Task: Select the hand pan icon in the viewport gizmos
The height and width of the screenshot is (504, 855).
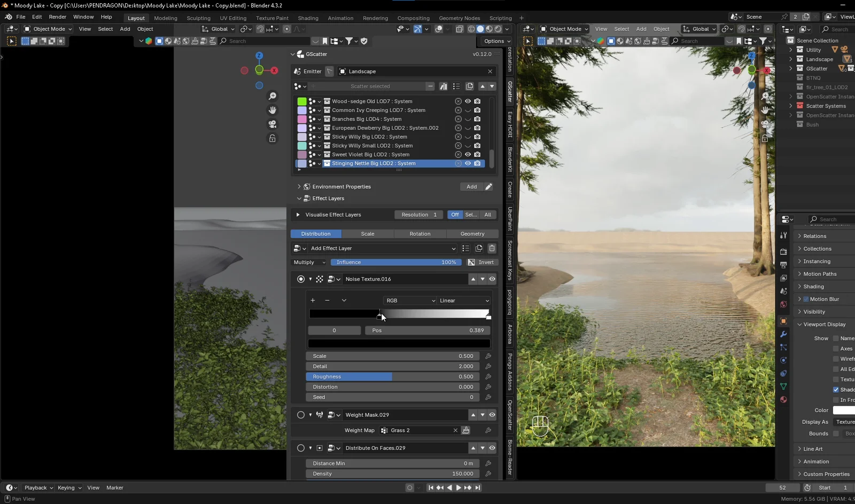Action: point(273,110)
